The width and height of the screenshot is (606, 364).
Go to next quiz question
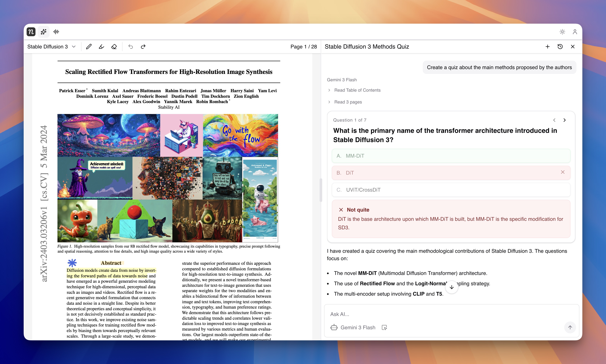[x=565, y=120]
